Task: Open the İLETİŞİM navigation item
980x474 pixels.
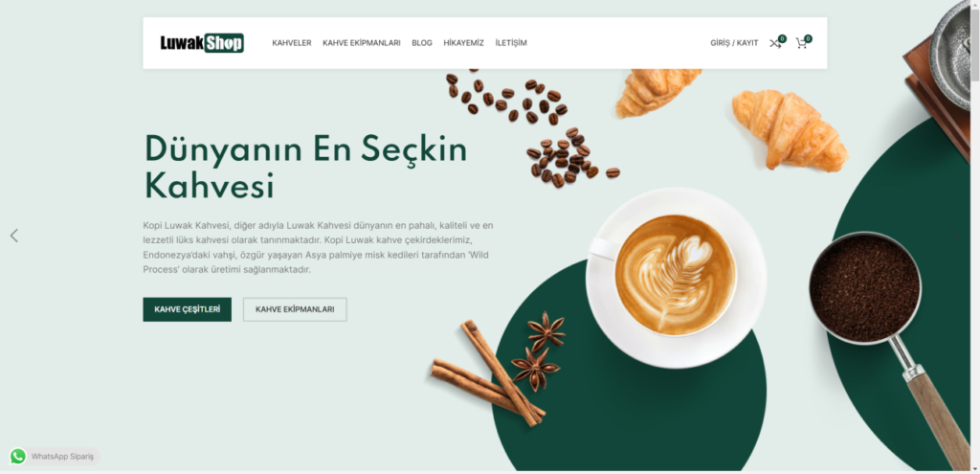Action: click(511, 43)
